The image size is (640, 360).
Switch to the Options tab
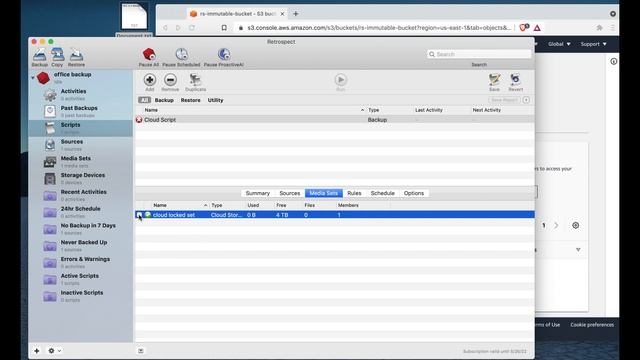(414, 193)
